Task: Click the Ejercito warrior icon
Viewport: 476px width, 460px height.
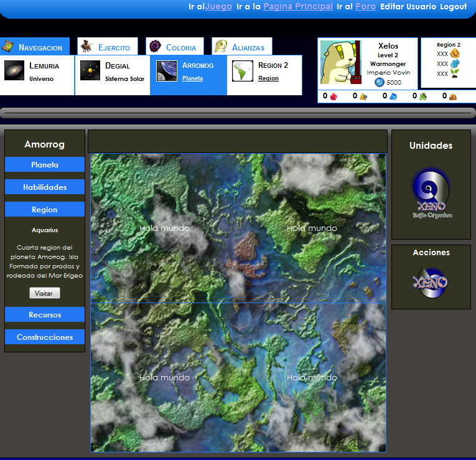Action: tap(88, 47)
